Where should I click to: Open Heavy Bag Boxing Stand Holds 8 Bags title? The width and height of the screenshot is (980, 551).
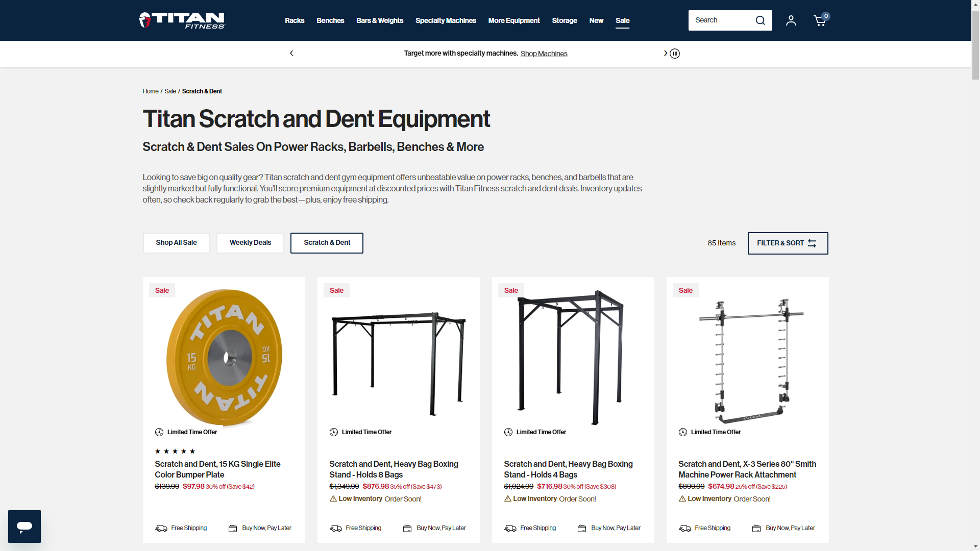tap(394, 469)
